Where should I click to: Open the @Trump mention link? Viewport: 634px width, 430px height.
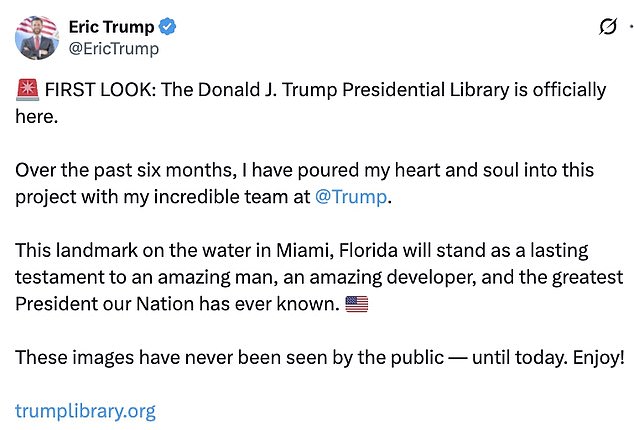coord(350,196)
